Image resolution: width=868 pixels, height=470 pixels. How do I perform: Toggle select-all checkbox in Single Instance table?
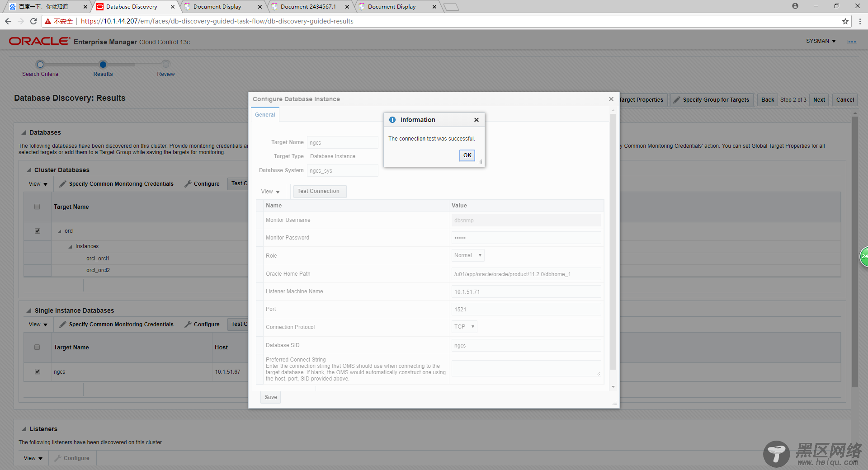pyautogui.click(x=37, y=347)
